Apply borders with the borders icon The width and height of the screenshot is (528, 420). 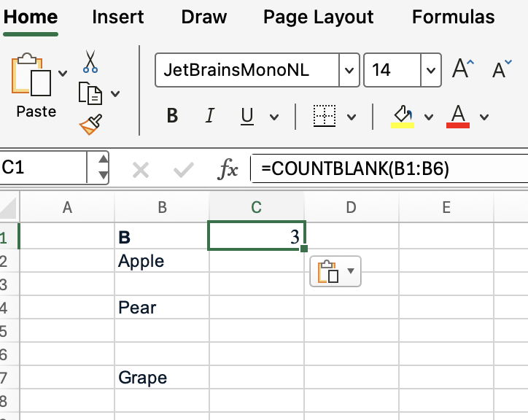pos(325,116)
